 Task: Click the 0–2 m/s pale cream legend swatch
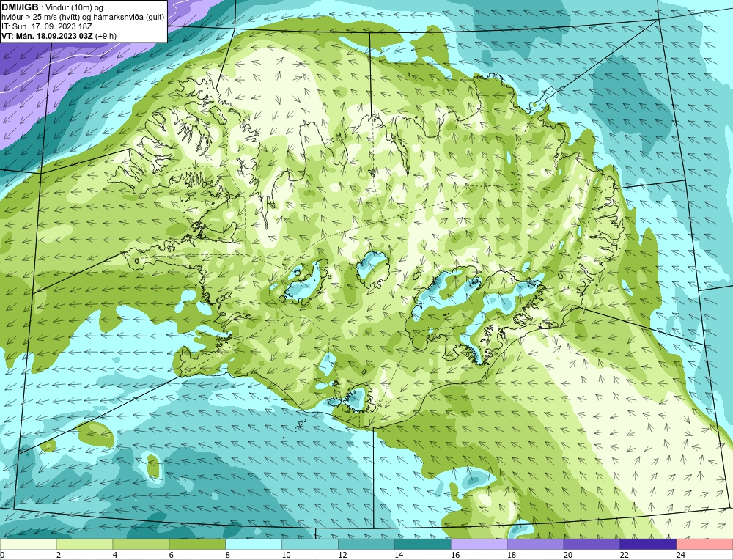click(x=29, y=544)
